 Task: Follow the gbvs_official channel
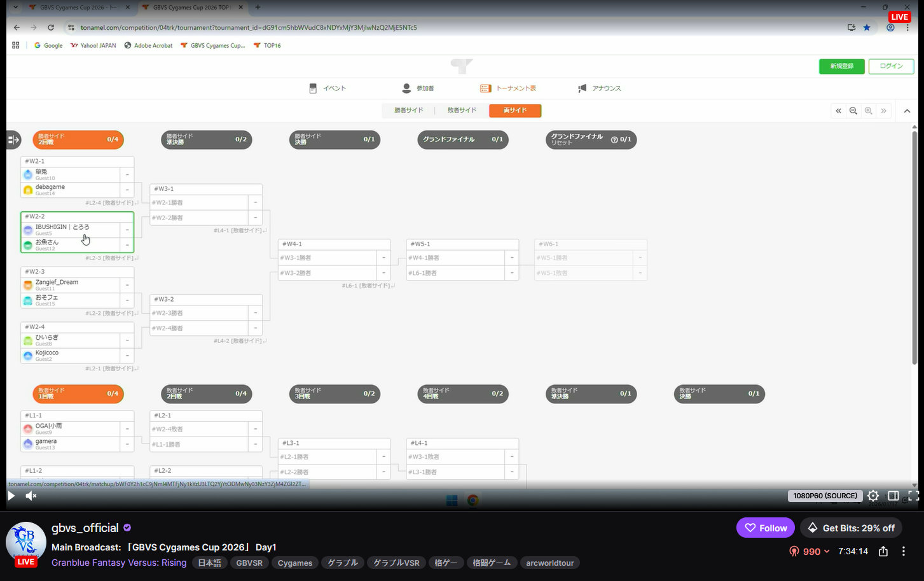pos(766,528)
